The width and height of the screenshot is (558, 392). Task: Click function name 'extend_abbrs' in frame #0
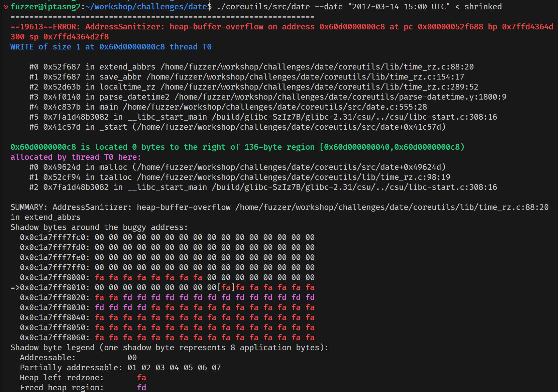tap(127, 67)
